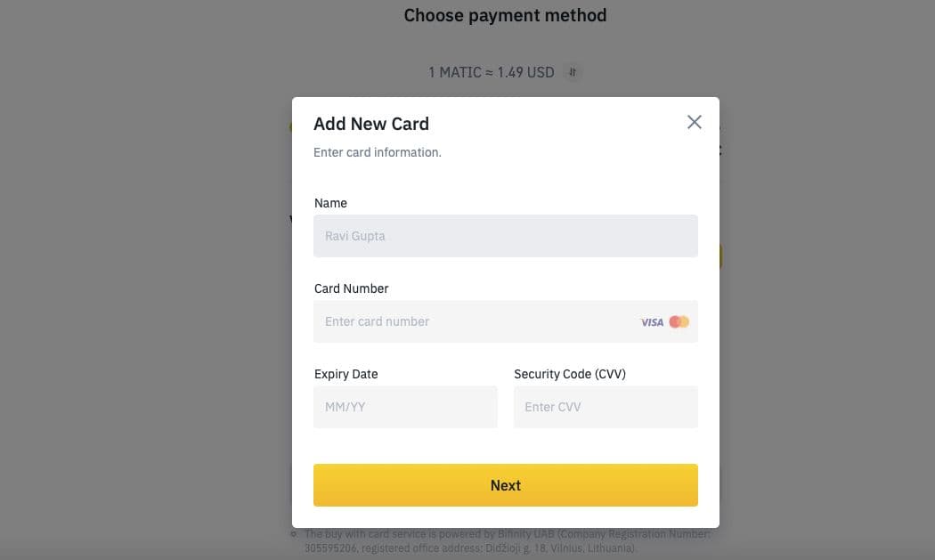Click the Mastercard logo in card field

679,322
